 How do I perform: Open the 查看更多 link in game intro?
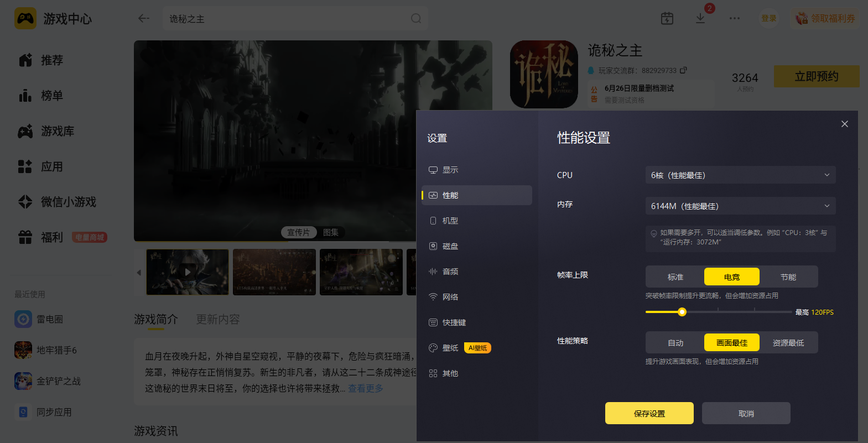[x=366, y=388]
